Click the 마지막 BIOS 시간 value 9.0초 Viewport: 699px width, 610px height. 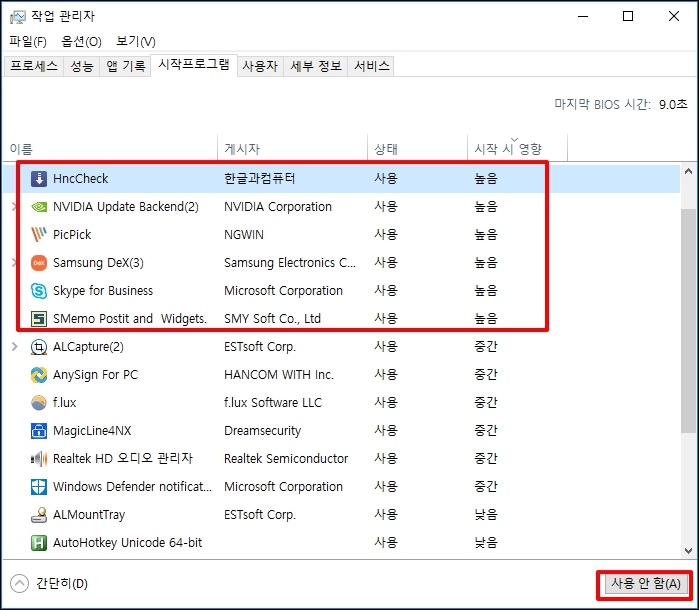point(673,105)
